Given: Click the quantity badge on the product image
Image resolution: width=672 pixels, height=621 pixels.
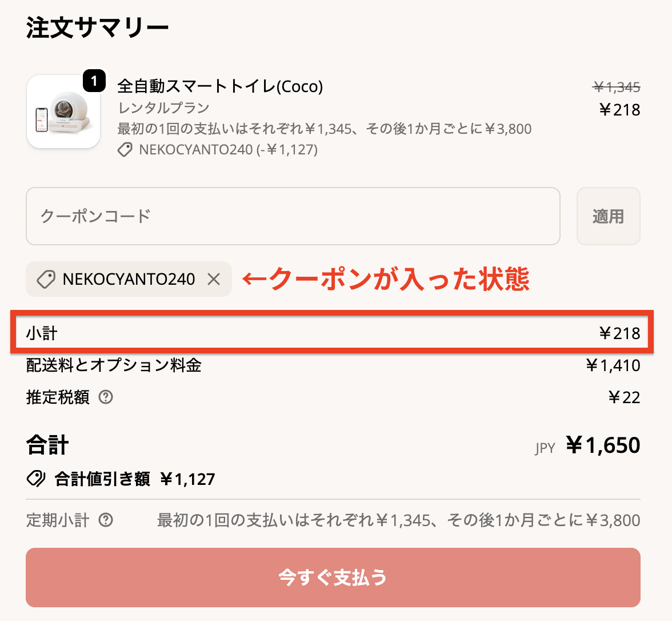Looking at the screenshot, I should [94, 81].
